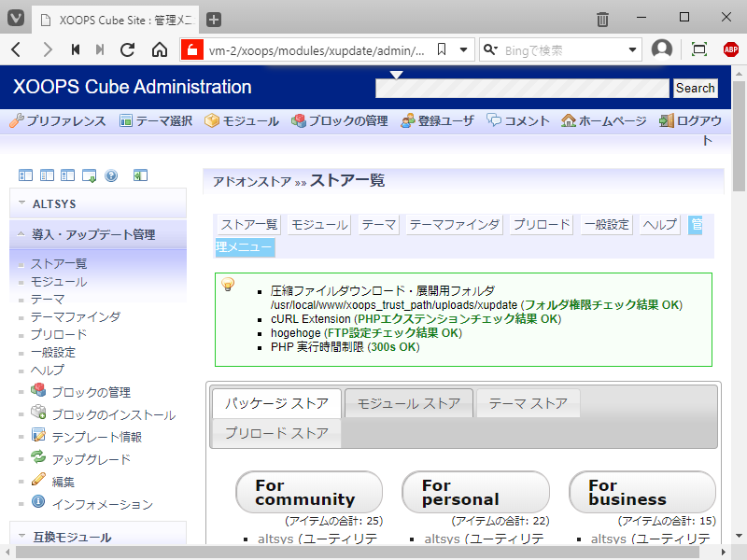The image size is (747, 560).
Task: Open the address bar history dropdown
Action: 463,49
